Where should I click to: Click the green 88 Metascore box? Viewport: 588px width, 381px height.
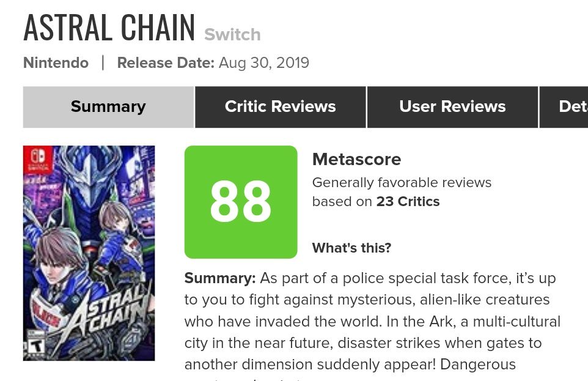coord(240,202)
